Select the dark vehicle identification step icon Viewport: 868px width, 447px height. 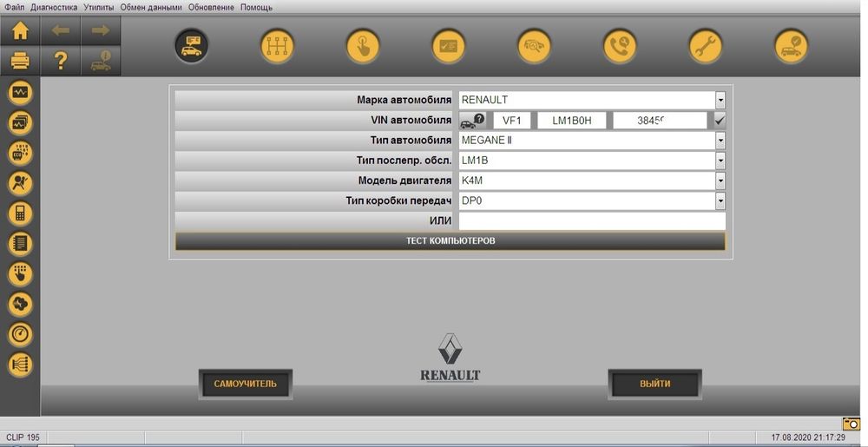[x=191, y=46]
